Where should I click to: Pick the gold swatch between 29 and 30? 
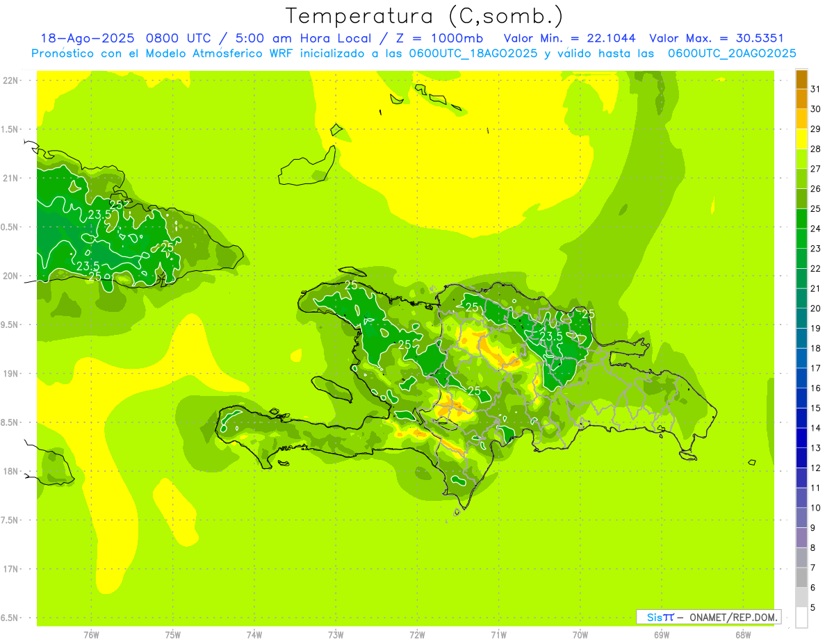[x=801, y=119]
